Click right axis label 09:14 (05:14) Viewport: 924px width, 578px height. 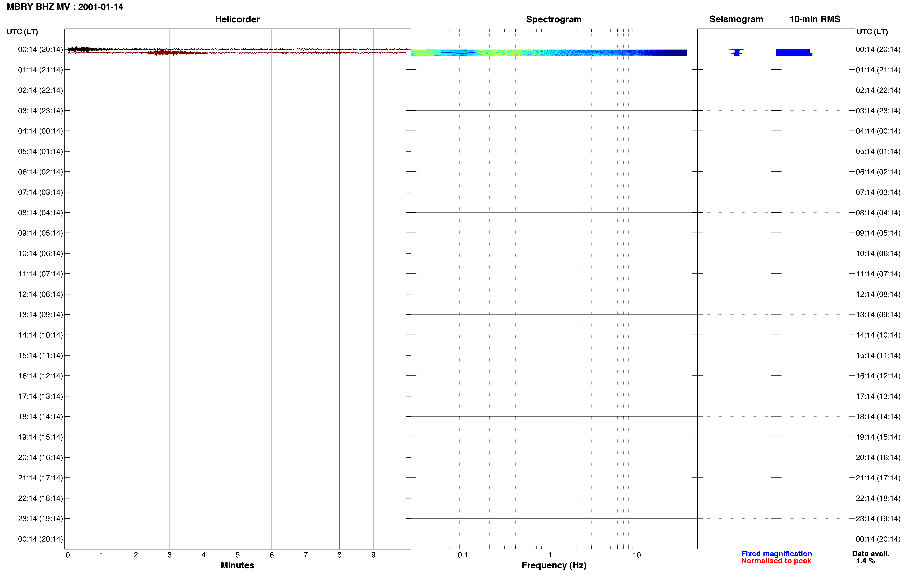click(878, 233)
